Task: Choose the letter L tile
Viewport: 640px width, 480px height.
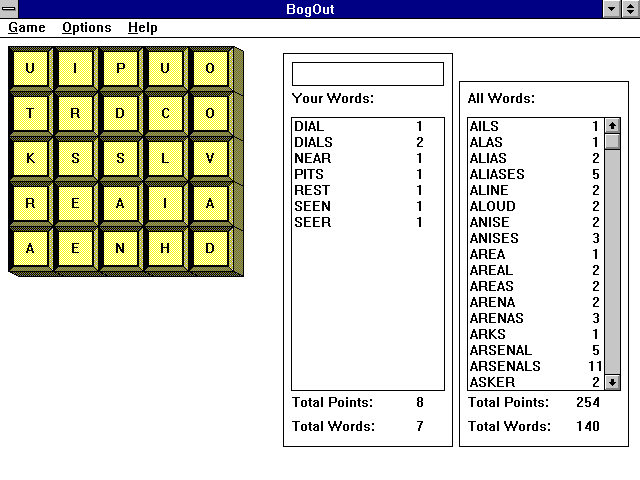Action: coord(165,158)
